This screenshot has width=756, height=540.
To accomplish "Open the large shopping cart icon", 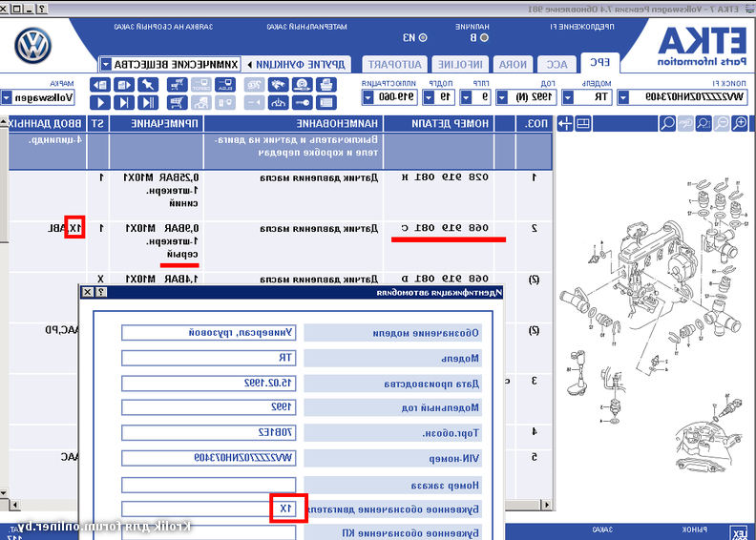I will click(x=178, y=102).
